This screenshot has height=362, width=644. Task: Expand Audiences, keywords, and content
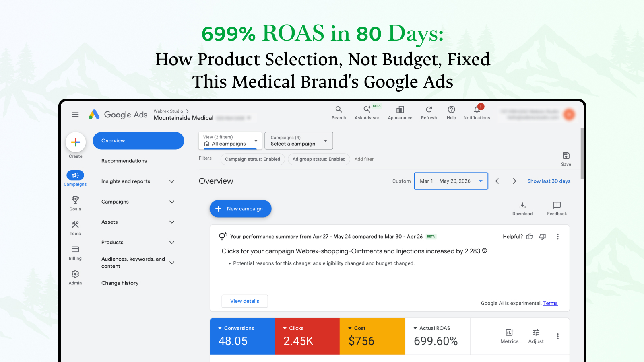[x=172, y=263]
